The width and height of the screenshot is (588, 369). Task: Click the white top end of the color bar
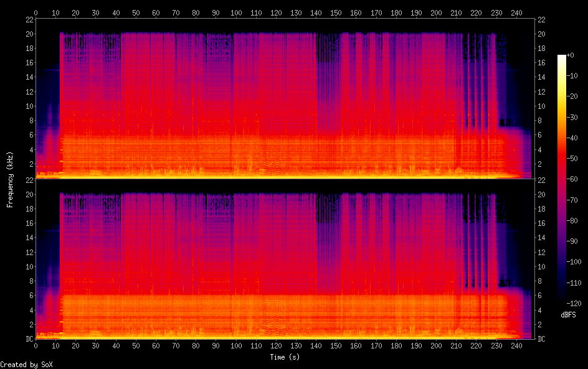pyautogui.click(x=562, y=57)
